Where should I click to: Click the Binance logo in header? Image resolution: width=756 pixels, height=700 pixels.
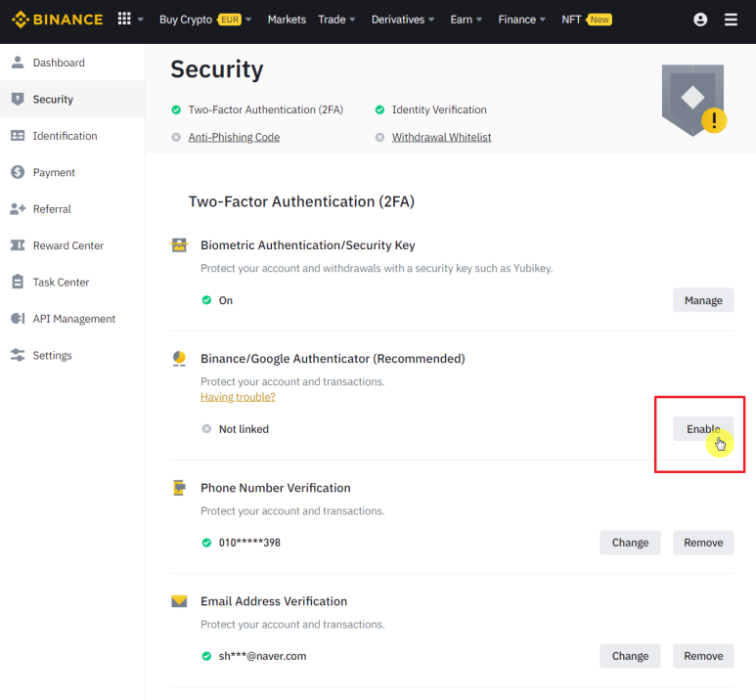point(57,20)
